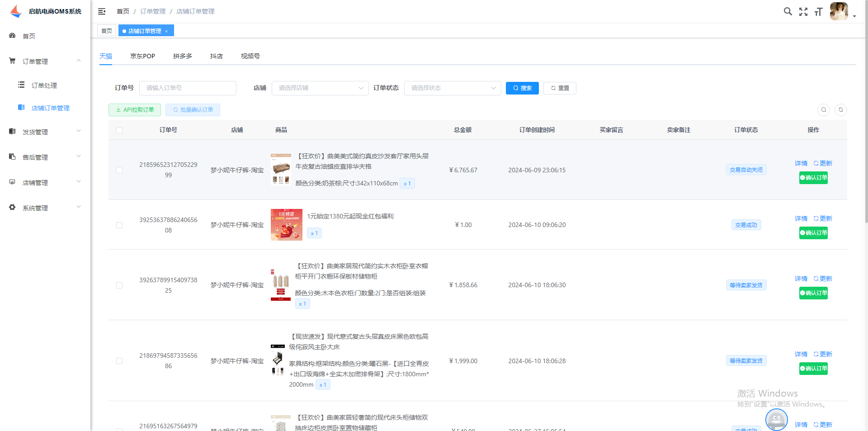This screenshot has height=431, width=868.
Task: Switch to the 京东POP tab
Action: tap(142, 56)
